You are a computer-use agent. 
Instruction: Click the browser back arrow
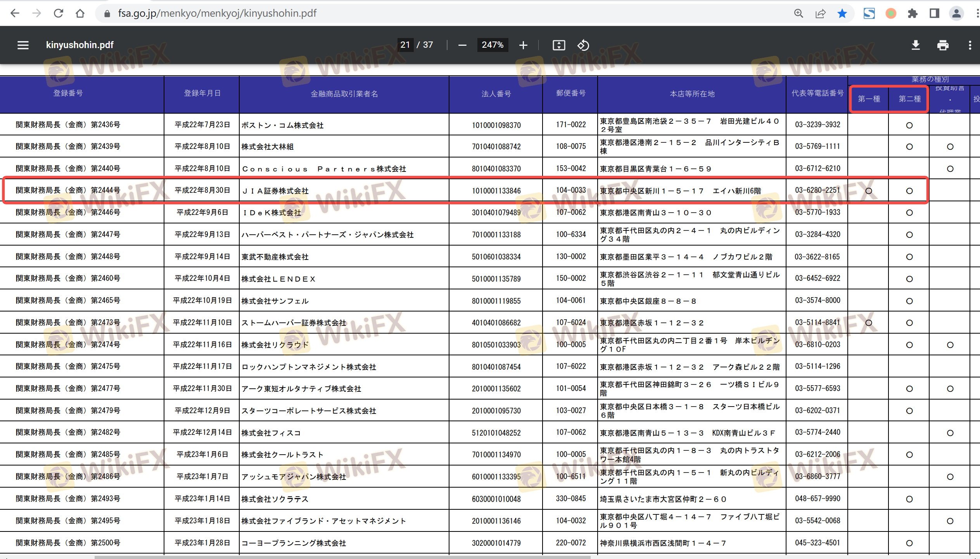coord(15,13)
